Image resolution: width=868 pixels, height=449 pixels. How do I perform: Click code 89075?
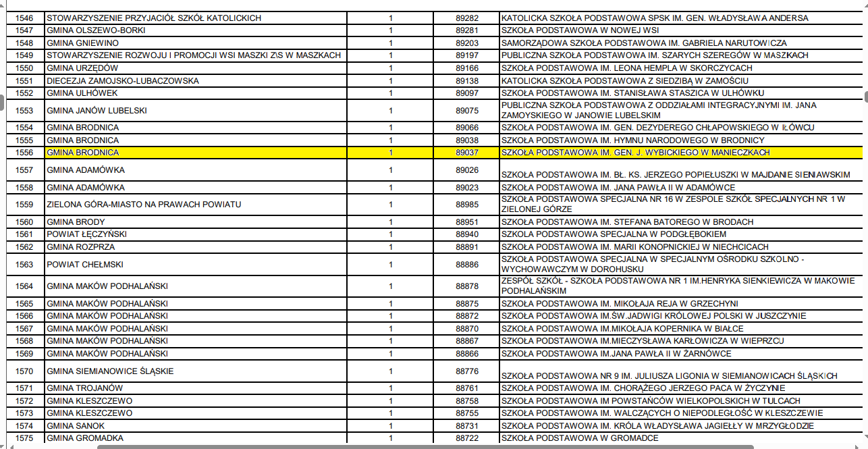(x=466, y=110)
